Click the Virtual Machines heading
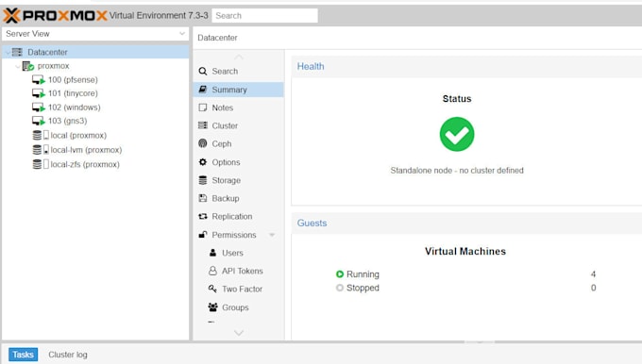Image resolution: width=642 pixels, height=364 pixels. [x=465, y=251]
